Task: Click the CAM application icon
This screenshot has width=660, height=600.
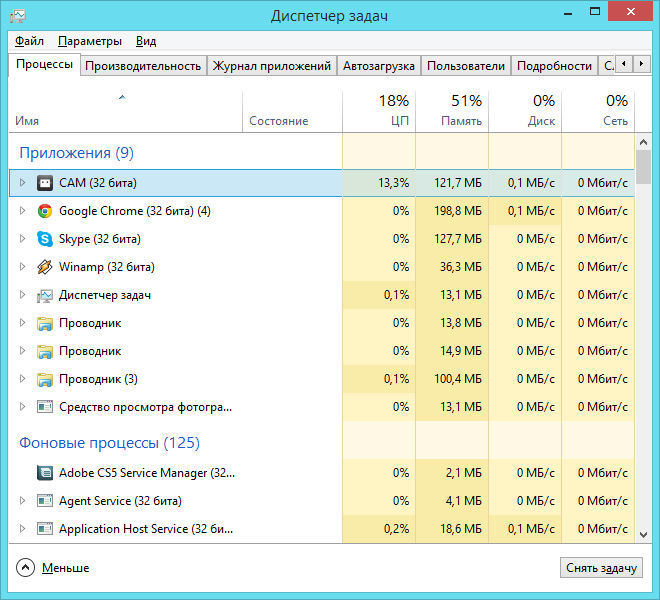Action: coord(45,183)
